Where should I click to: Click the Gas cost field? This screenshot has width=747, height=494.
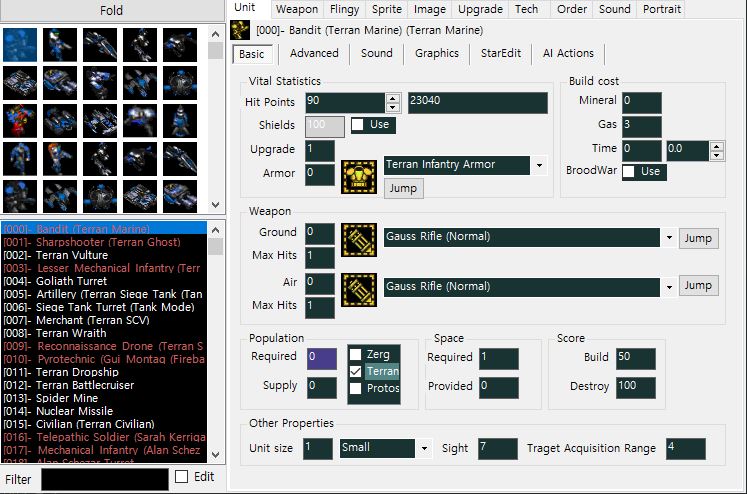coord(642,127)
